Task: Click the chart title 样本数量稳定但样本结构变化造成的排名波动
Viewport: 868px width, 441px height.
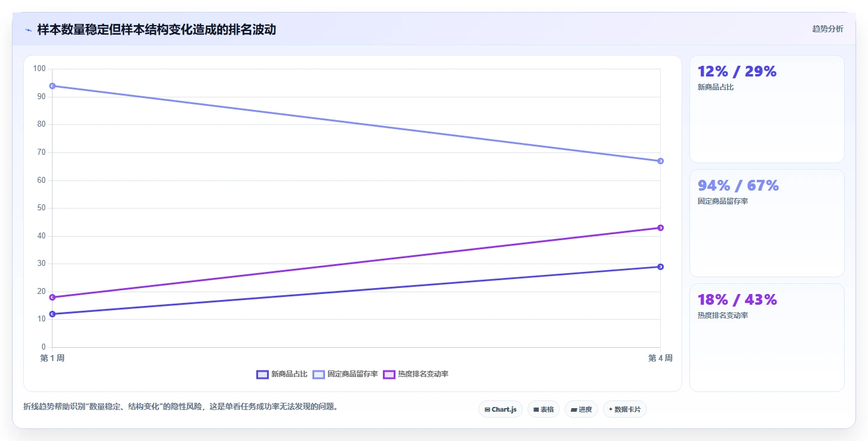Action: [157, 29]
